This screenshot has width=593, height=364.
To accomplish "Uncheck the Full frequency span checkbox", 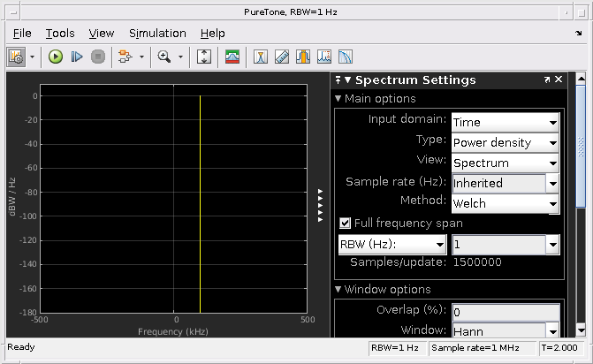I will pos(346,224).
